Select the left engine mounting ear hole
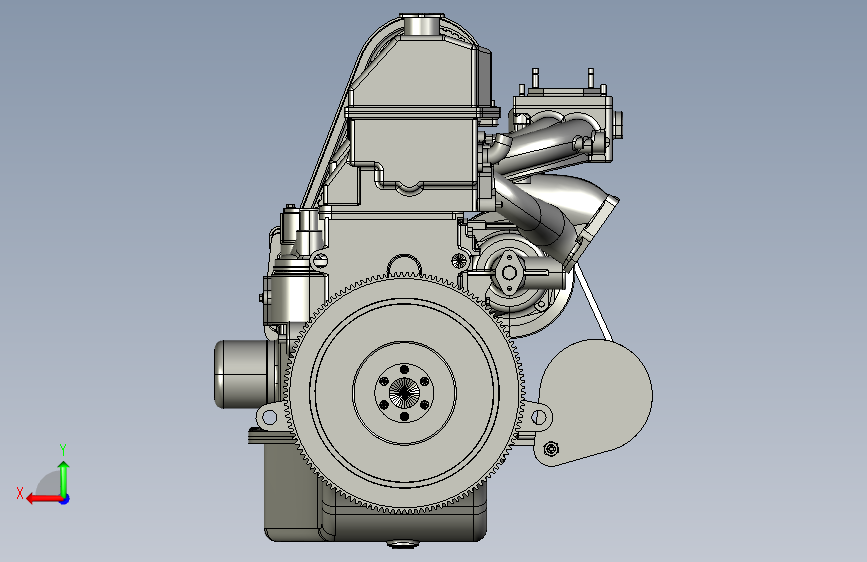 pyautogui.click(x=269, y=417)
